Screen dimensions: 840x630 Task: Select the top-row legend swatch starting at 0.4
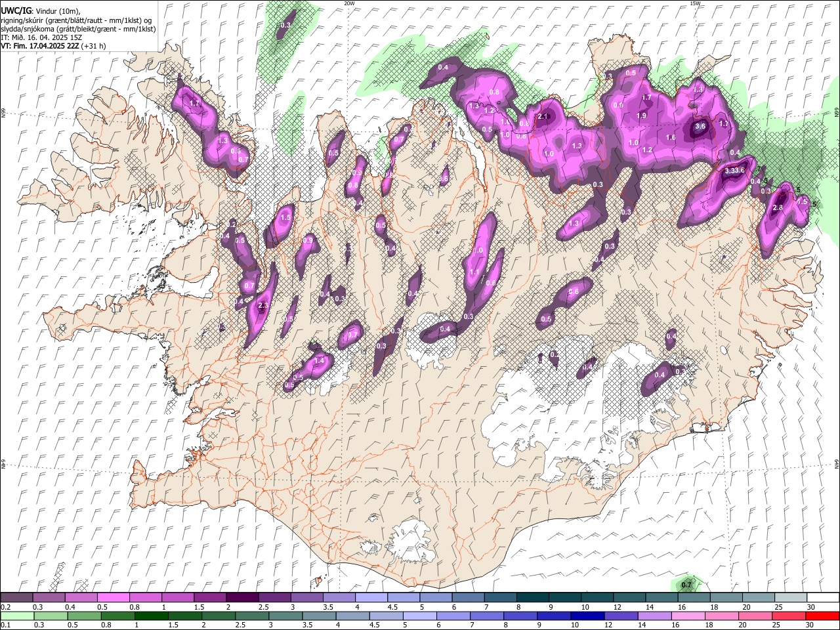(81, 597)
